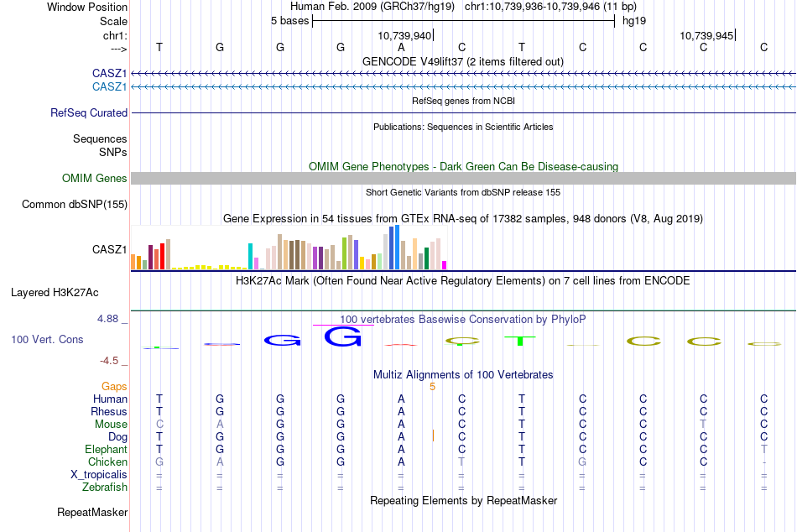
Task: Click the CASZ1 GTEx expression label
Action: point(109,249)
